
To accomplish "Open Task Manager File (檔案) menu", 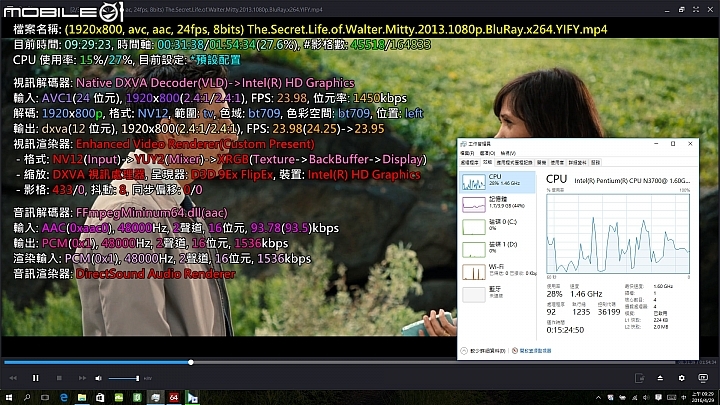I will tap(467, 153).
